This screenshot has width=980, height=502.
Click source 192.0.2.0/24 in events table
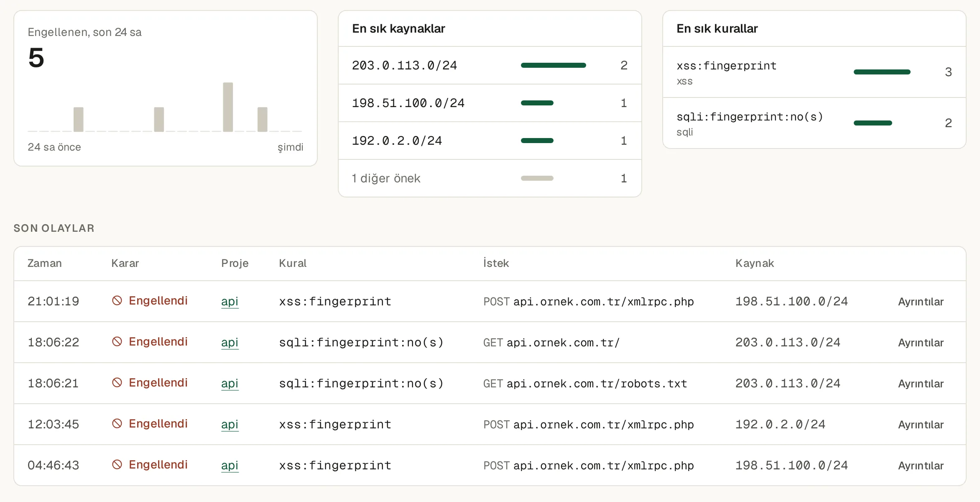click(x=780, y=424)
